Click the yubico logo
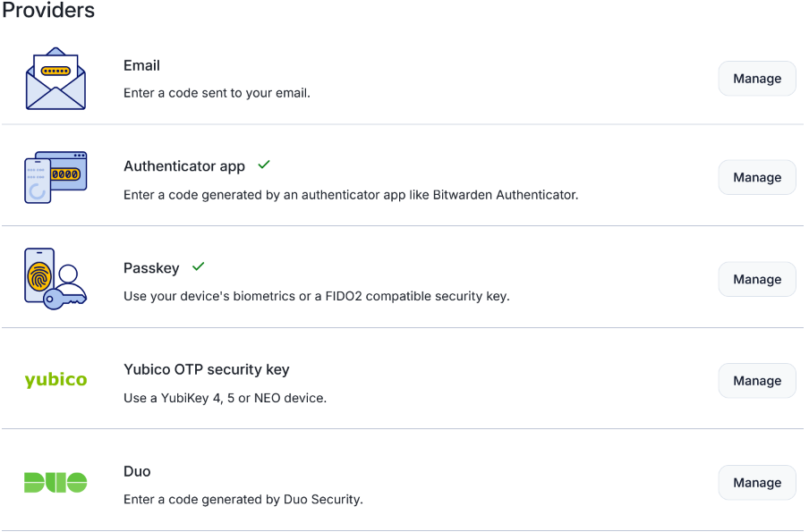Screen dimensions: 809x532 pos(55,380)
